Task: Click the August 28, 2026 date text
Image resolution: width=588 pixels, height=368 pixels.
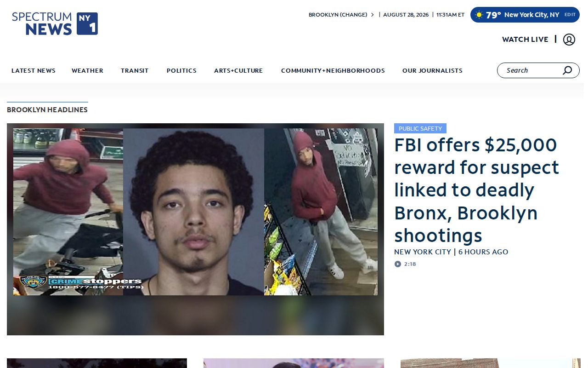Action: tap(406, 15)
